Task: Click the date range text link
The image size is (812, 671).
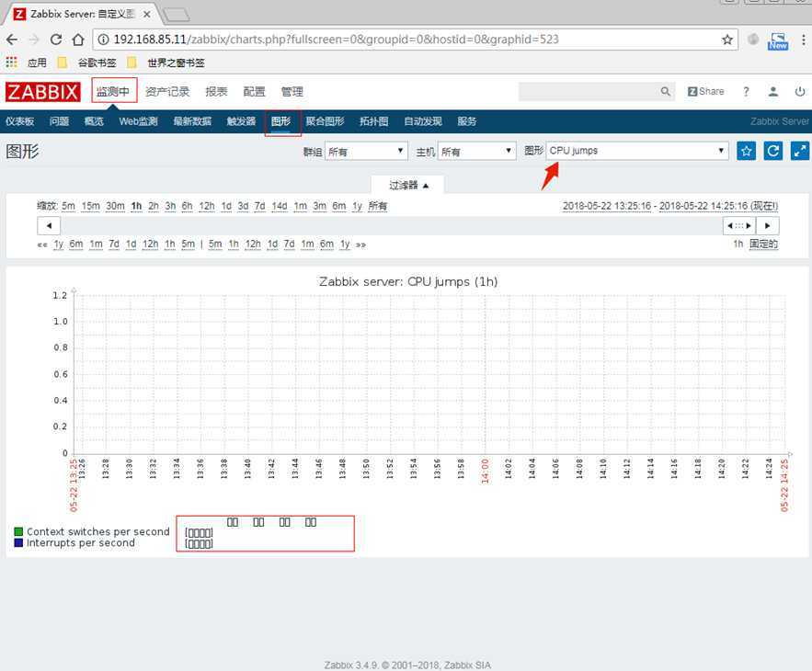Action: (670, 206)
